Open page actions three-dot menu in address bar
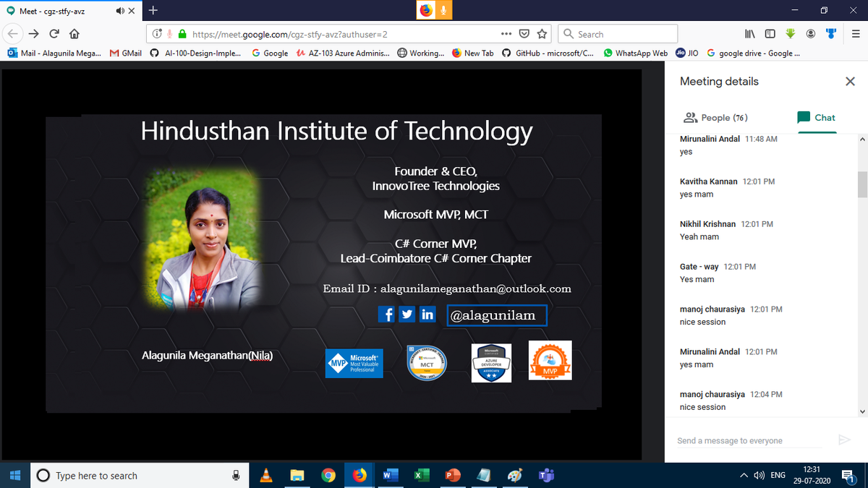Image resolution: width=868 pixels, height=488 pixels. (506, 34)
